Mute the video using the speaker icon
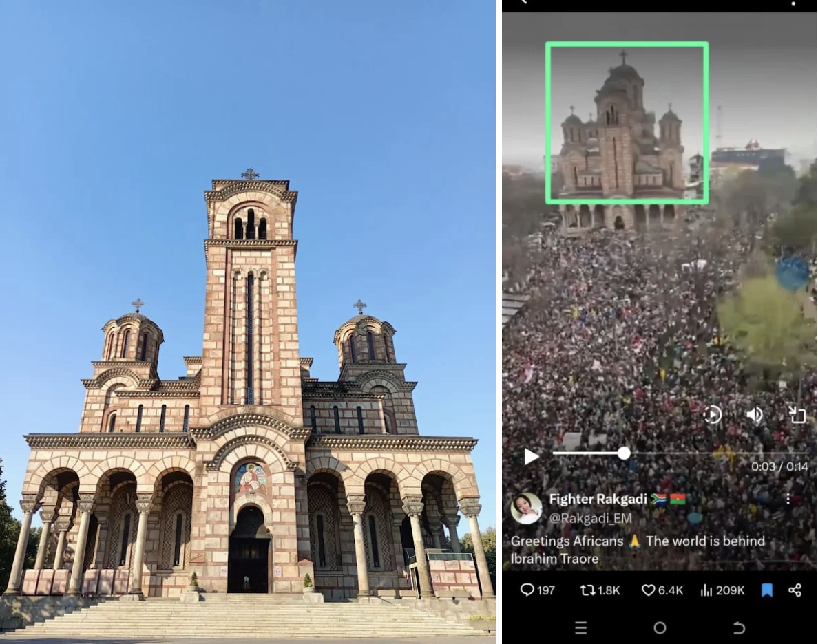Screen dimensions: 818x644 tap(755, 415)
